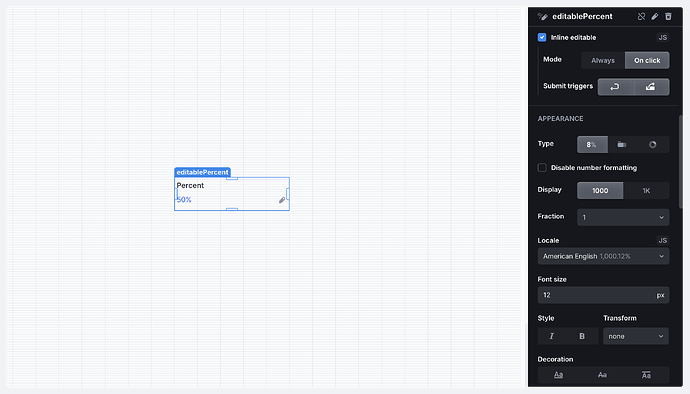Apply bold style

pyautogui.click(x=582, y=336)
